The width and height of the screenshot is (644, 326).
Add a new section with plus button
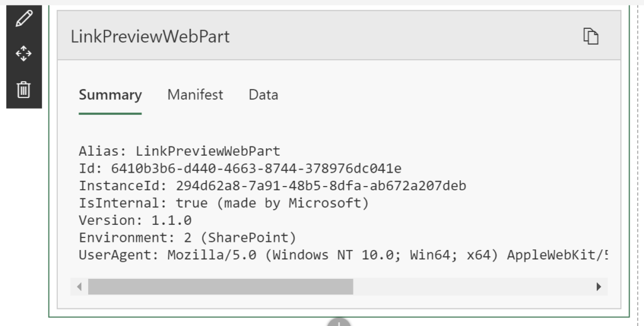[339, 322]
